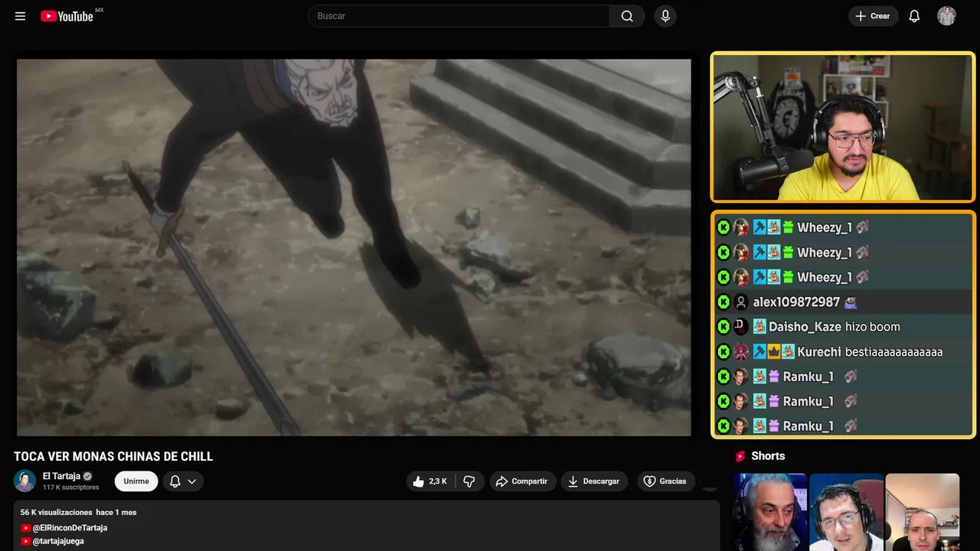The image size is (980, 551).
Task: Open the @ElRinconDeTartaja channel link
Action: 70,528
